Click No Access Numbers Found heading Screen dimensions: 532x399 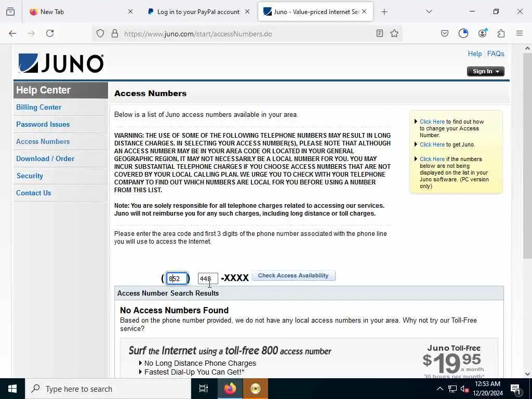pos(175,310)
